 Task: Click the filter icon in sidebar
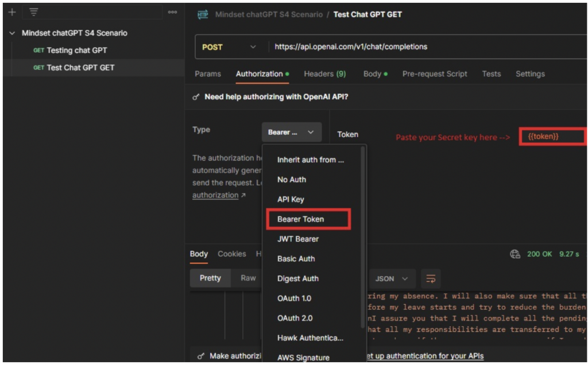[34, 12]
